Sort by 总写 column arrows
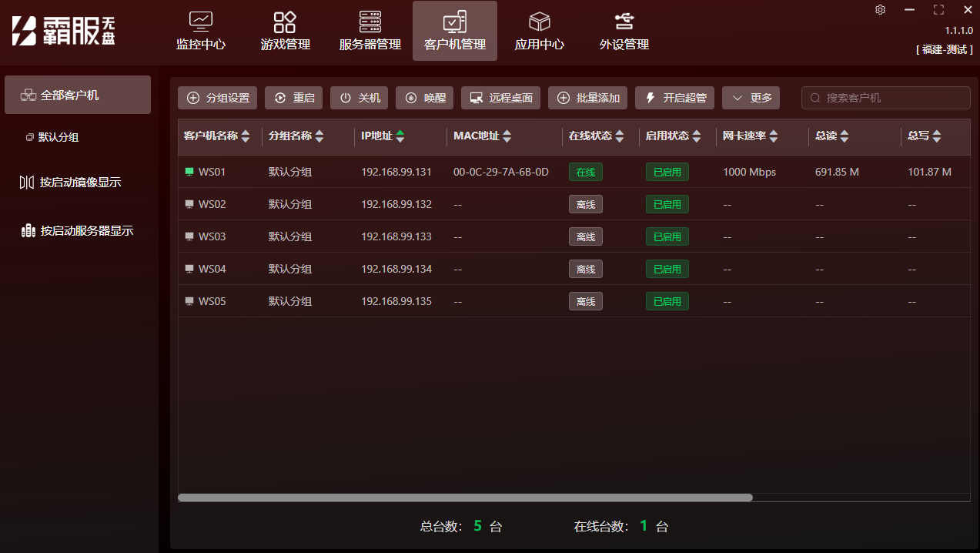Image resolution: width=980 pixels, height=553 pixels. [937, 136]
